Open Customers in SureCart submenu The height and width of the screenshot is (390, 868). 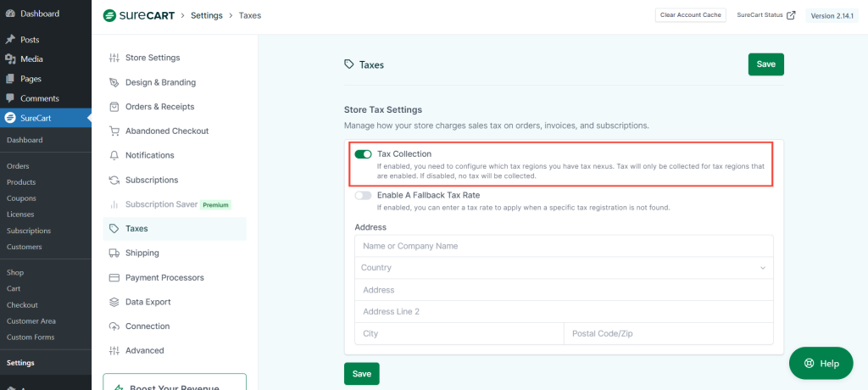tap(25, 247)
